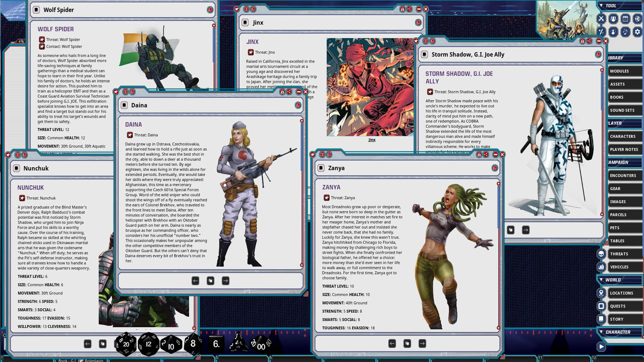Pick the d12 die
The image size is (644, 362).
click(x=149, y=344)
